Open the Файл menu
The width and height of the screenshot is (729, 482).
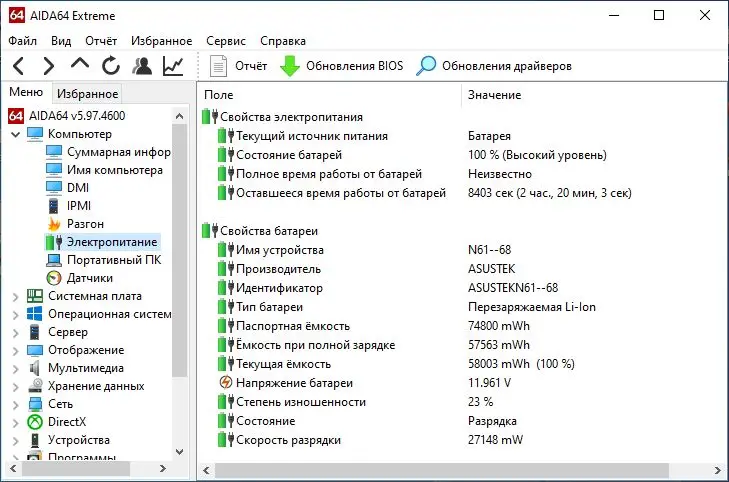[22, 41]
